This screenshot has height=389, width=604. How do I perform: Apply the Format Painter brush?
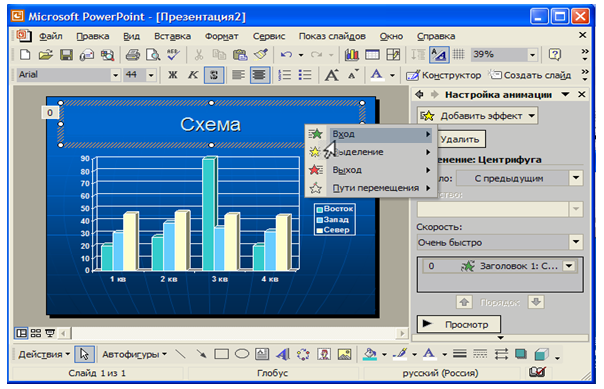click(x=261, y=55)
